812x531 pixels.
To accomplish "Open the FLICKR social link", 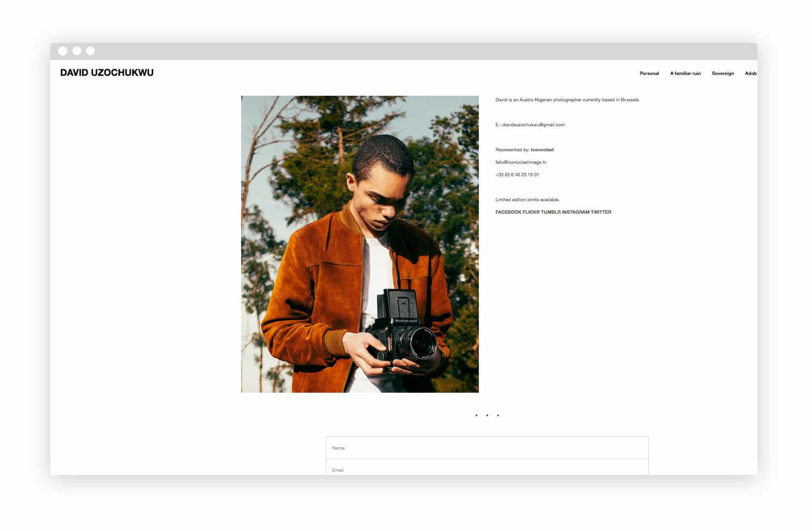I will (x=531, y=212).
